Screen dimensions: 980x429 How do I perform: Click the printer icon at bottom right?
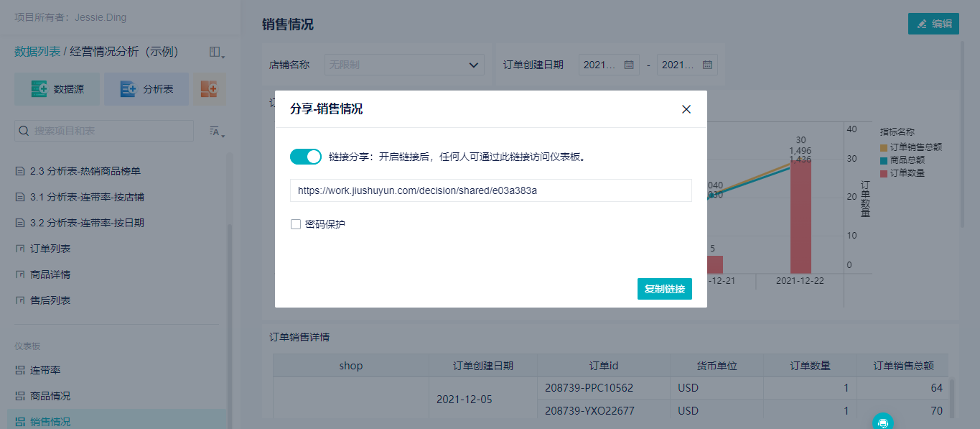[x=883, y=423]
